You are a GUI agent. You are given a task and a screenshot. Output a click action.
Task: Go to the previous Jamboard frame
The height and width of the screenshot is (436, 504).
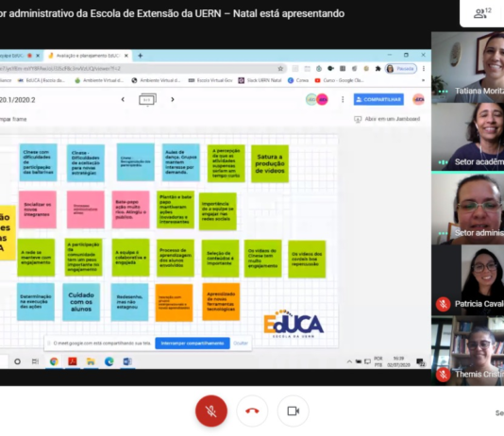[123, 100]
